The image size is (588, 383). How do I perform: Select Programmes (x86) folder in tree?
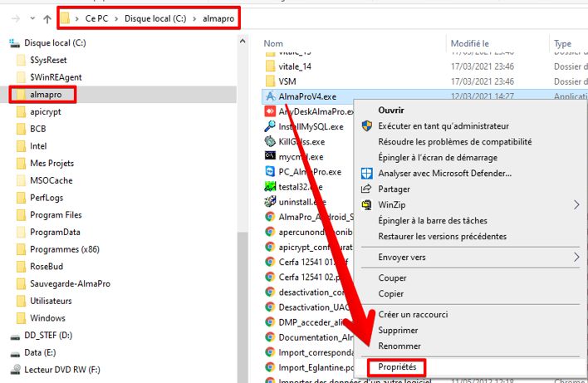click(65, 249)
